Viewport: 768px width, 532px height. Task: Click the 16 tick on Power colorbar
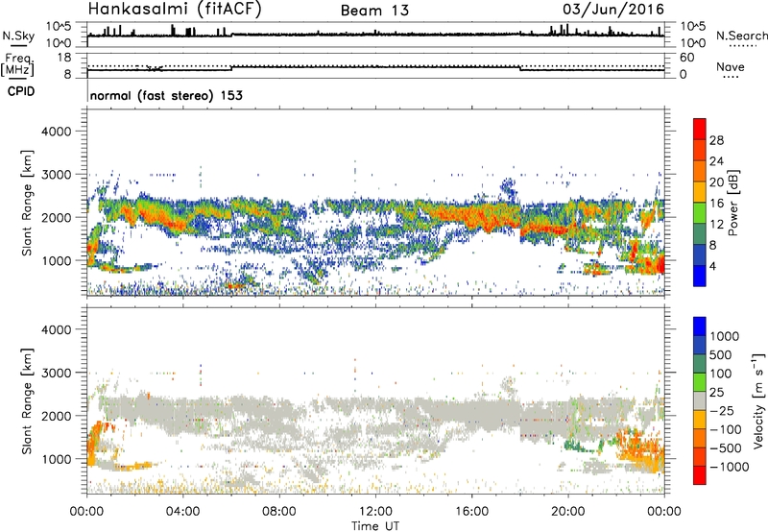[x=716, y=204]
